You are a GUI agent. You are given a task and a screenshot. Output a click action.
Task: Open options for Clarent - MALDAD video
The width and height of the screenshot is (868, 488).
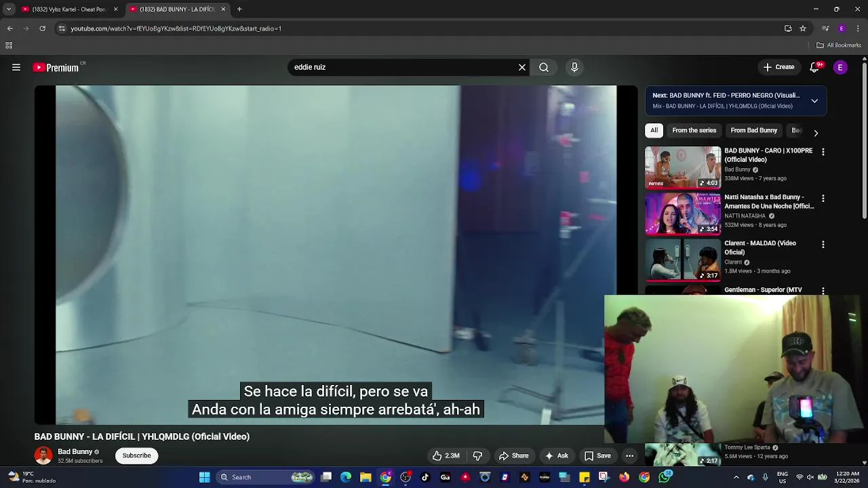pyautogui.click(x=823, y=245)
